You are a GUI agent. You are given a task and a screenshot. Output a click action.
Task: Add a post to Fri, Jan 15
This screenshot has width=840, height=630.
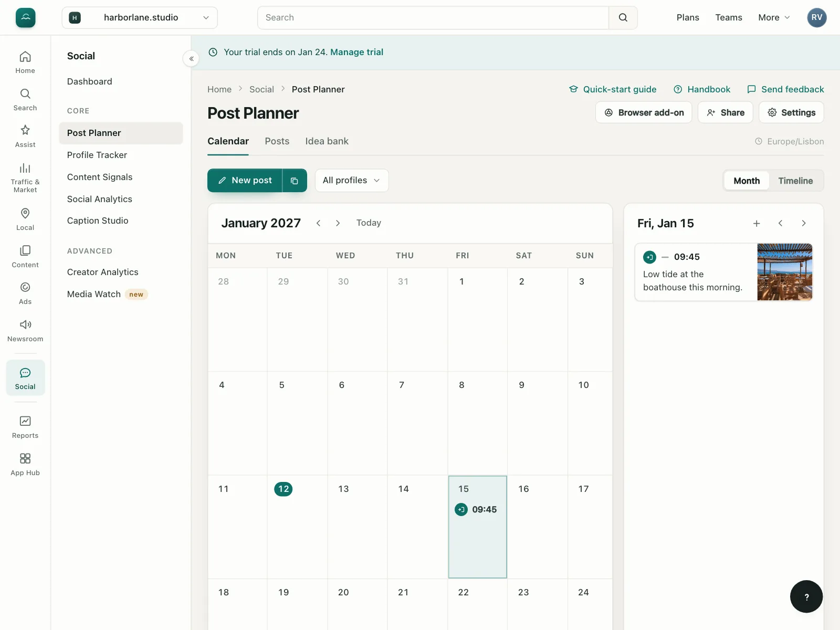tap(757, 223)
